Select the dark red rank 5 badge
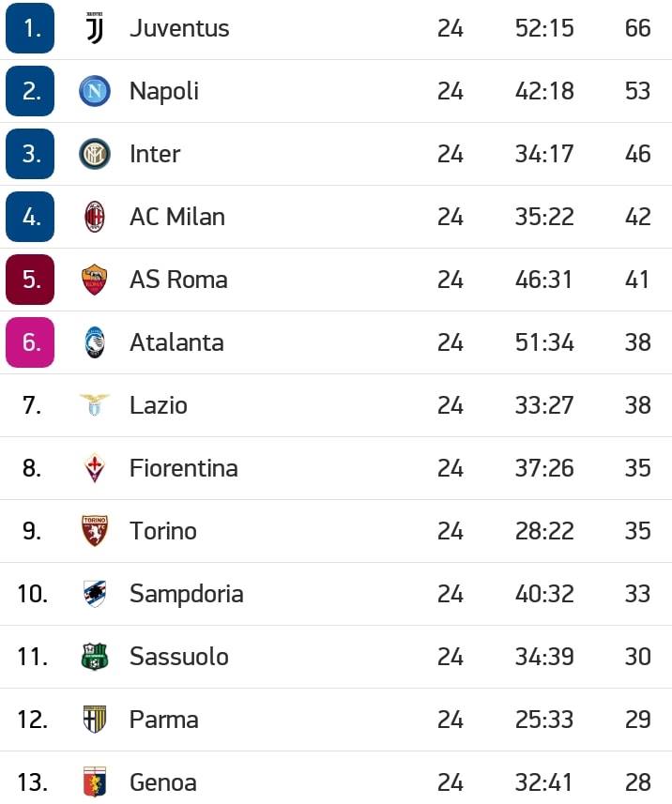The image size is (672, 804). (30, 280)
